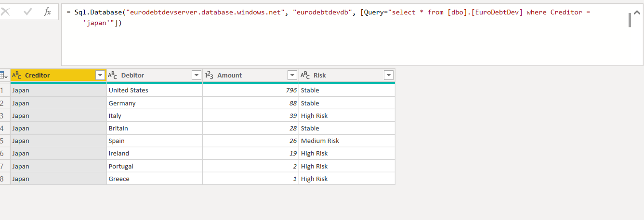Select row number 5

click(5, 141)
